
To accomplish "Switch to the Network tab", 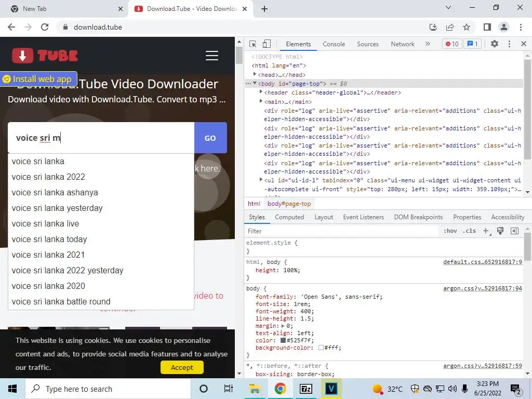I will pyautogui.click(x=403, y=44).
